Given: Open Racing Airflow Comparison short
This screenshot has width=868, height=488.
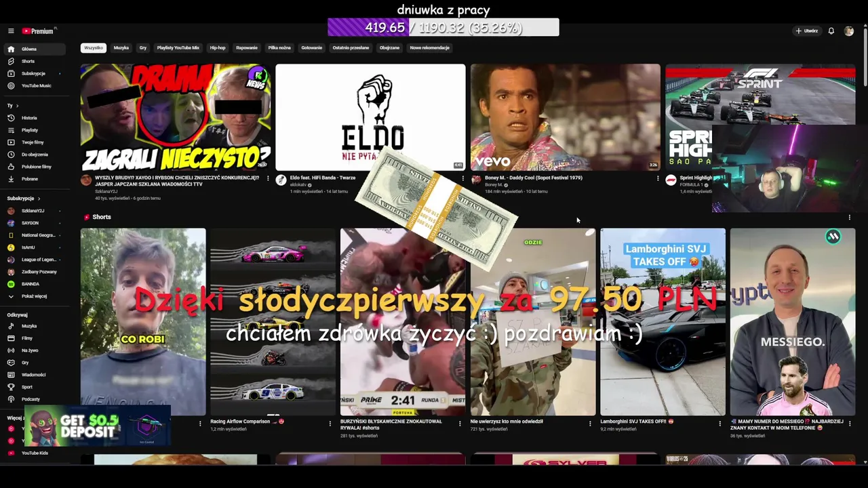Looking at the screenshot, I should 273,322.
